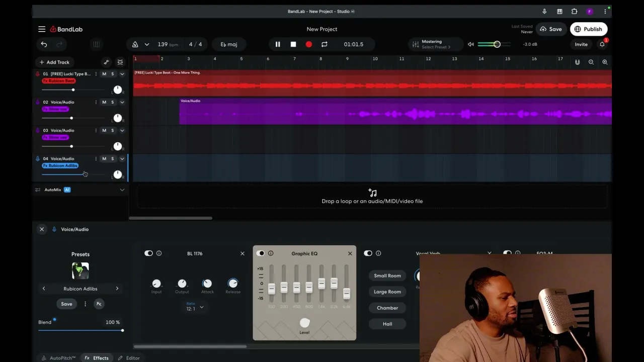Select the Hall reverb type

coord(387,324)
